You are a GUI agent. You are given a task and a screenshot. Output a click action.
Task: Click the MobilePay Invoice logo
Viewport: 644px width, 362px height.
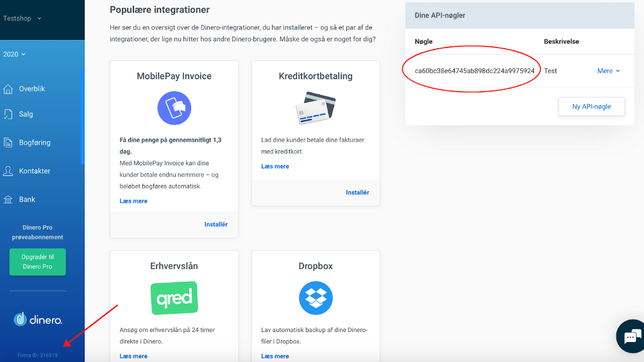coord(174,108)
